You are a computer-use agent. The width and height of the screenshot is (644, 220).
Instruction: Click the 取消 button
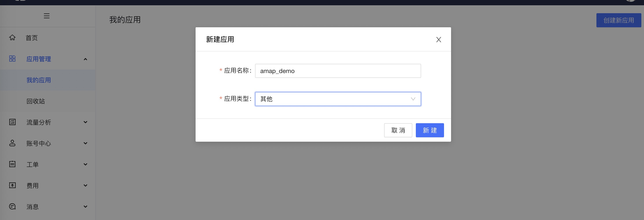(398, 130)
